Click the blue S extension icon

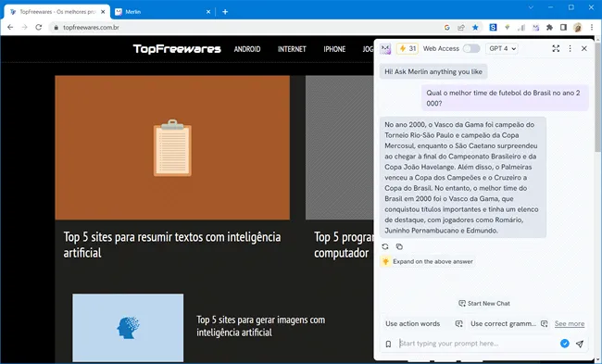pos(493,27)
